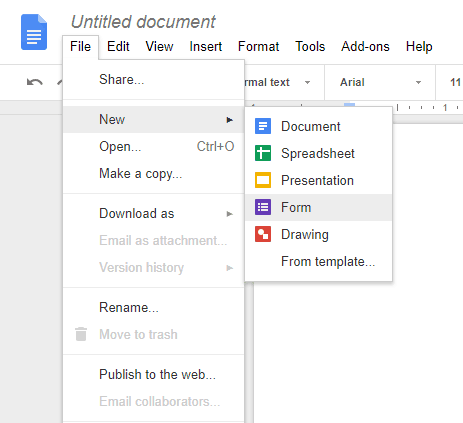
Task: Select the blue Document icon
Action: 263,126
